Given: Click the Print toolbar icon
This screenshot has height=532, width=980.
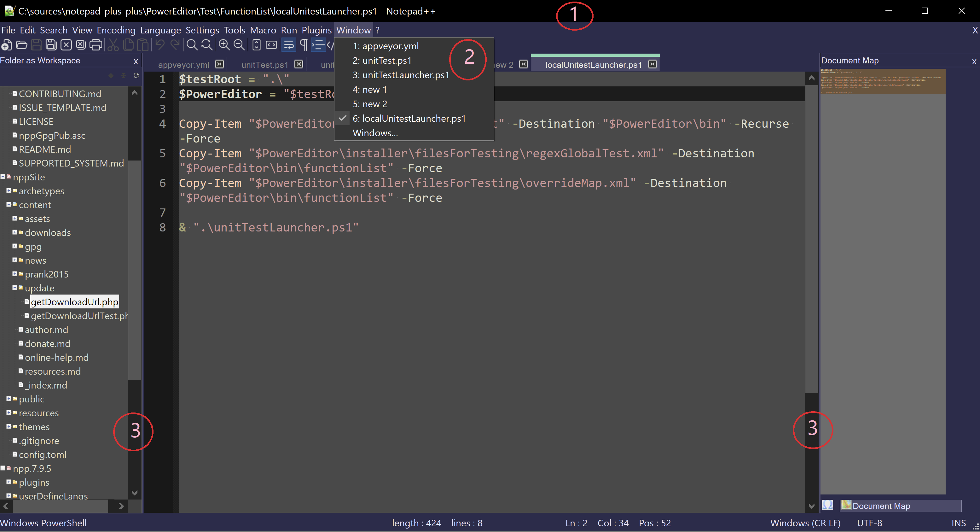Looking at the screenshot, I should [x=96, y=44].
